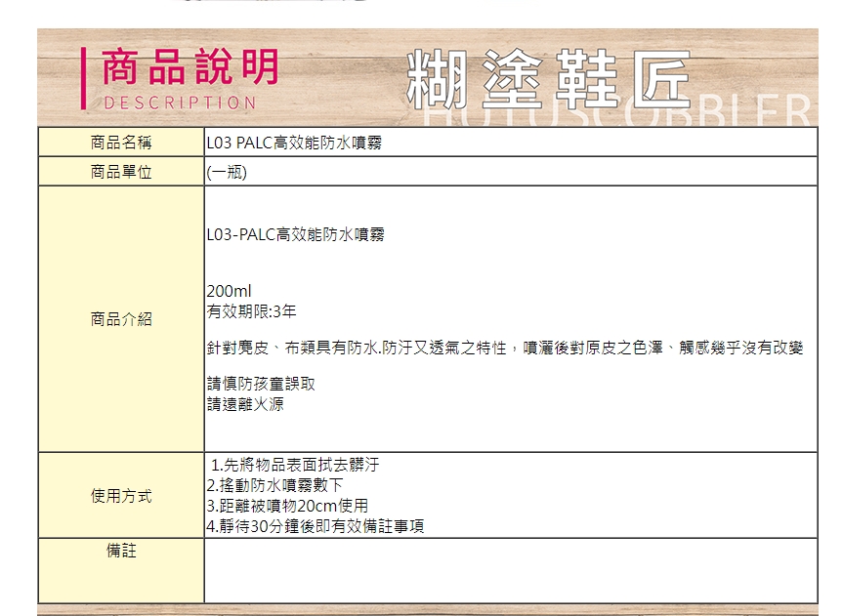This screenshot has height=616, width=842.
Task: Click the 請遠離火源 warning line
Action: (245, 404)
